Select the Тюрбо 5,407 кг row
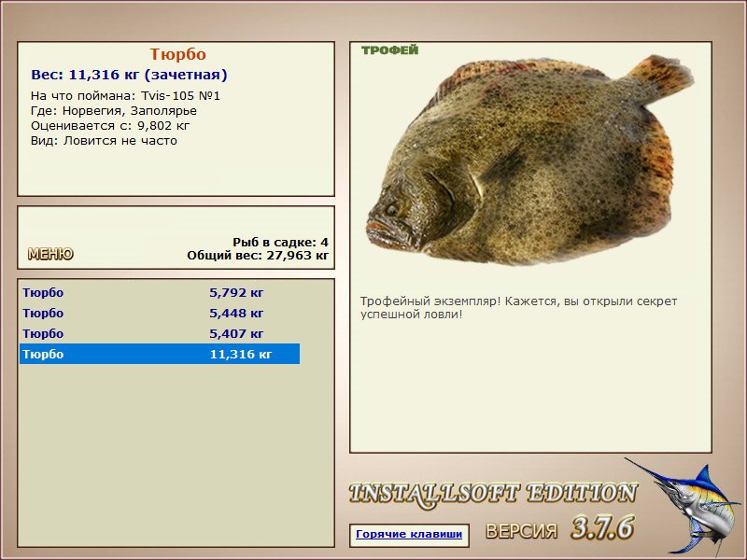The width and height of the screenshot is (747, 560). [160, 333]
